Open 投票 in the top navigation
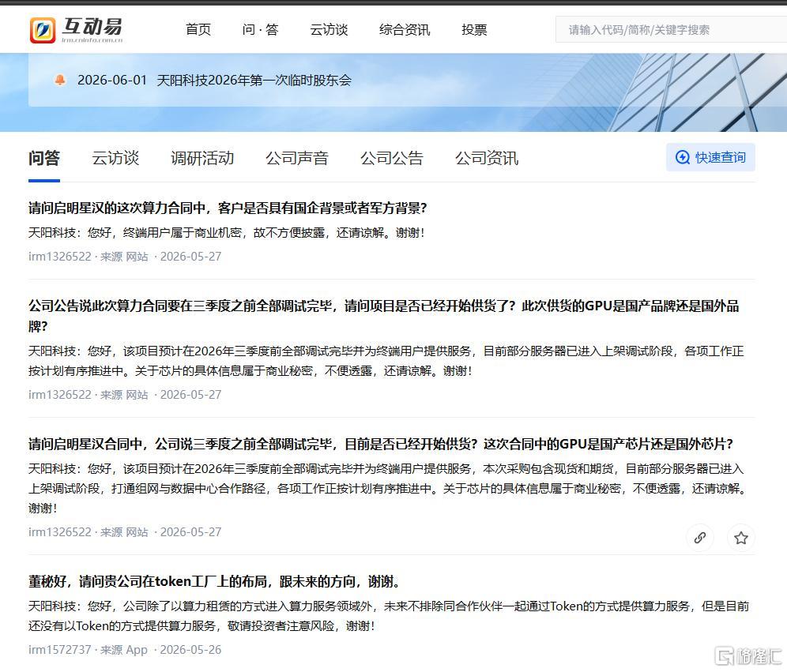787x672 pixels. click(474, 29)
